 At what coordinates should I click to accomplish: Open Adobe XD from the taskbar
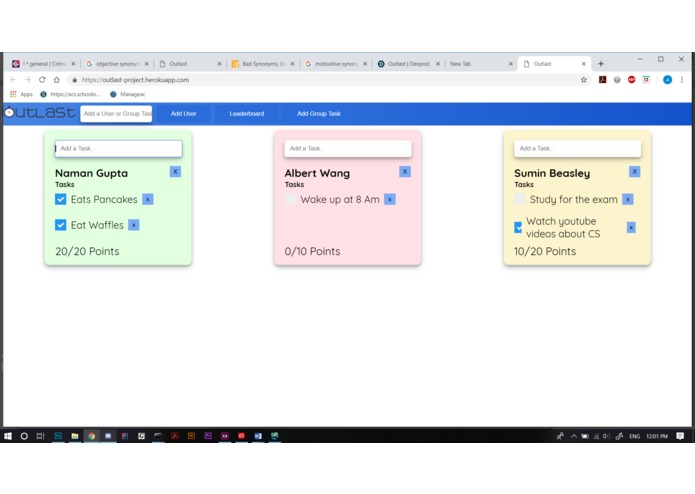(225, 436)
